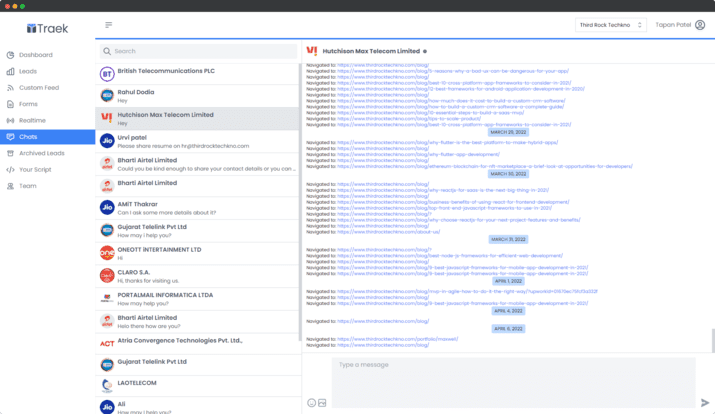Open Atria Convergence Technologies chat
Viewport: 715px width, 414px height.
click(197, 344)
